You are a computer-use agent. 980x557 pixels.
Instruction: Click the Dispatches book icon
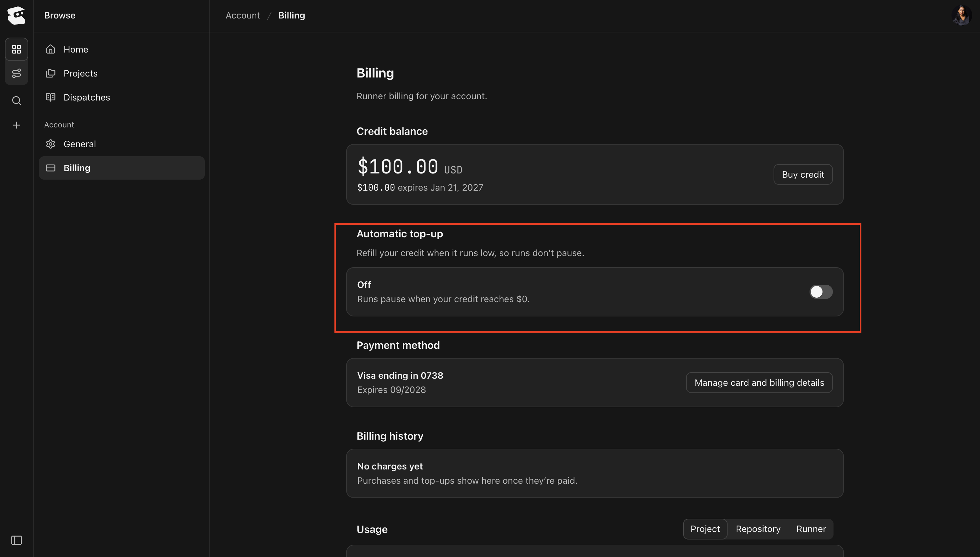click(51, 97)
